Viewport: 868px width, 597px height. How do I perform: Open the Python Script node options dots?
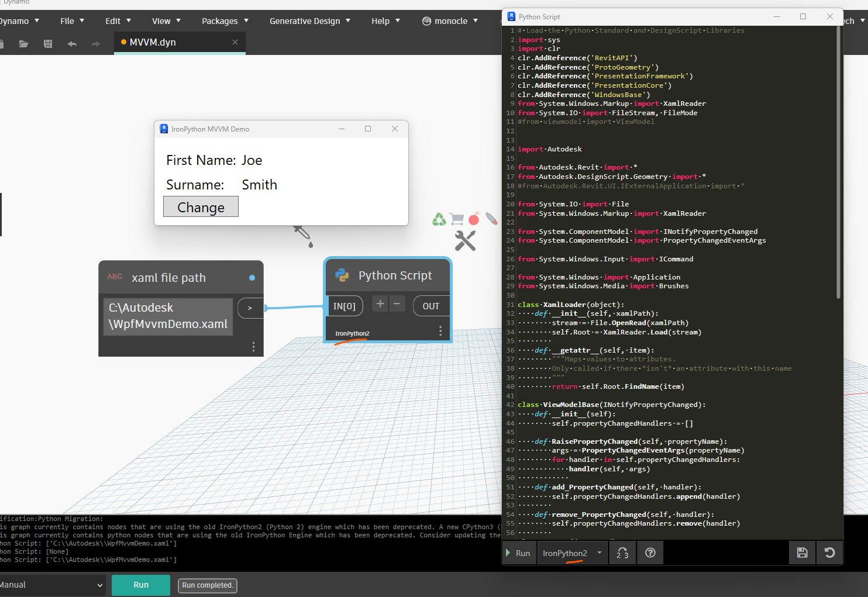[x=440, y=331]
